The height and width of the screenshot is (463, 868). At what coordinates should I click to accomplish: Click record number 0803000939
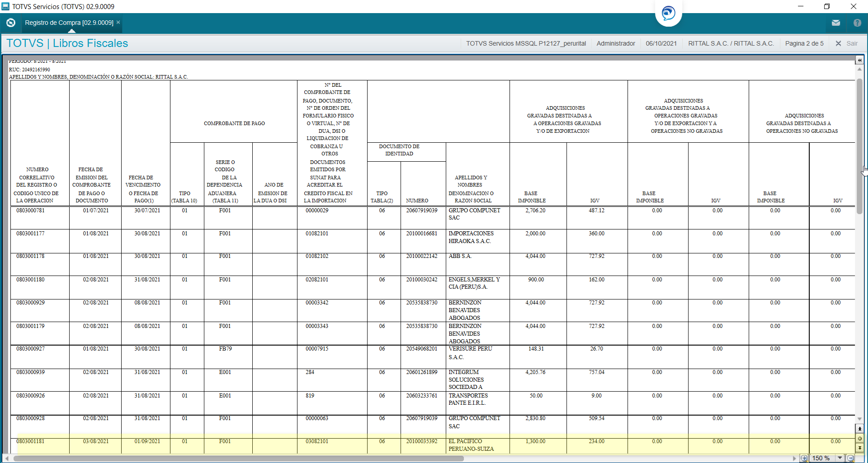pyautogui.click(x=30, y=372)
